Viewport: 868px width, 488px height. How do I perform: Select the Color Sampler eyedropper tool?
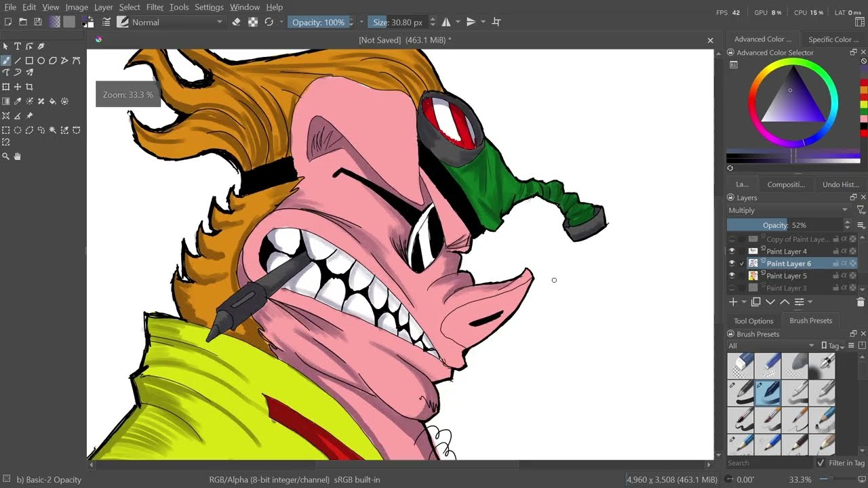coord(18,101)
